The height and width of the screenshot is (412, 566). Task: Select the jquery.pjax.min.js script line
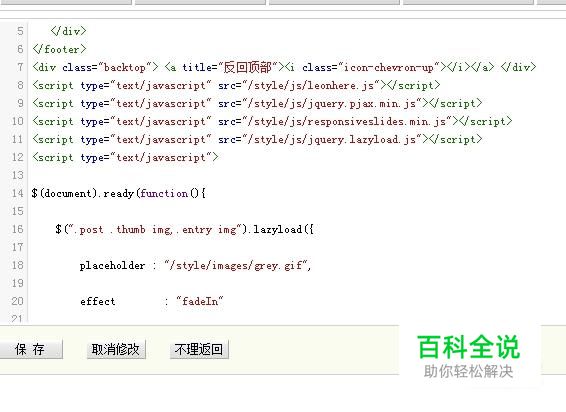point(257,103)
